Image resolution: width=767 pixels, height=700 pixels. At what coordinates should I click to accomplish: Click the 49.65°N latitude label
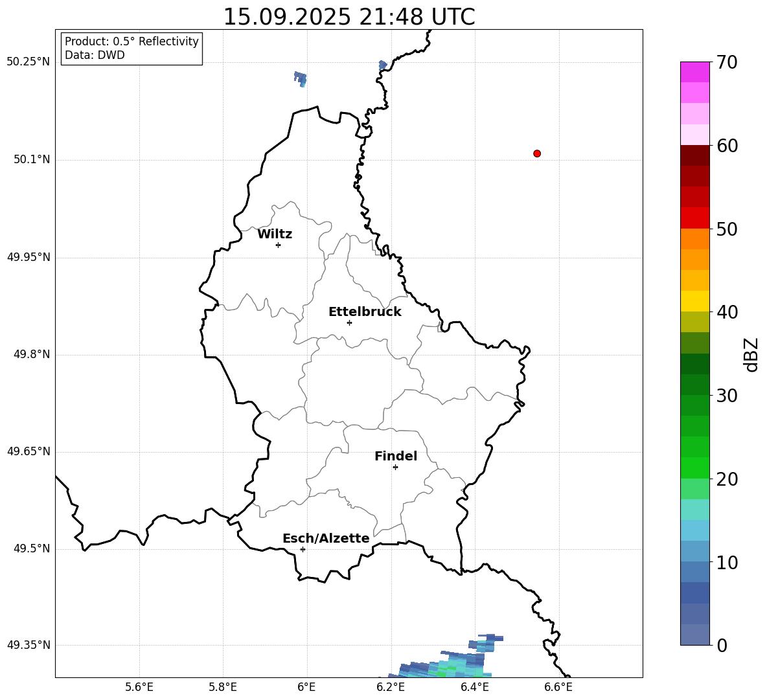pyautogui.click(x=28, y=451)
